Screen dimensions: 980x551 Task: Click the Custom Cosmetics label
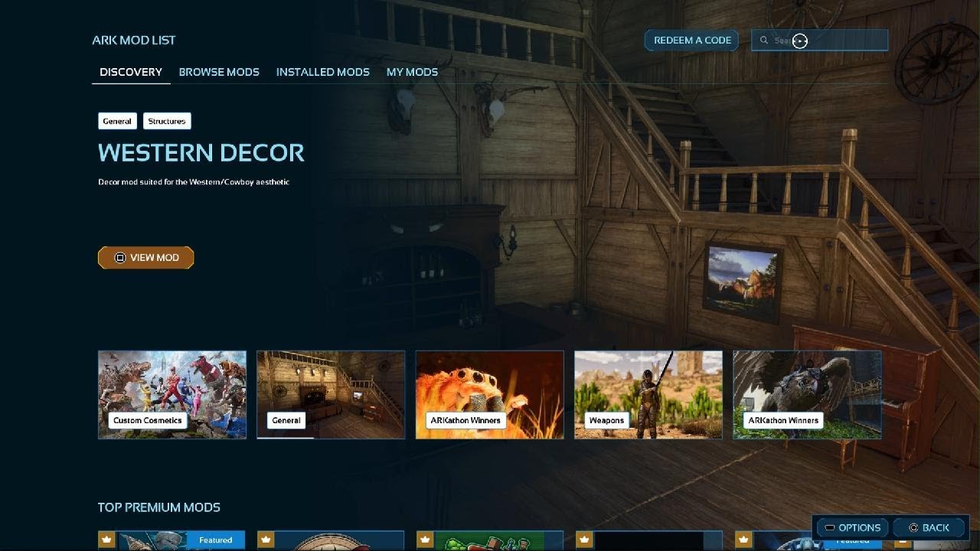(148, 420)
